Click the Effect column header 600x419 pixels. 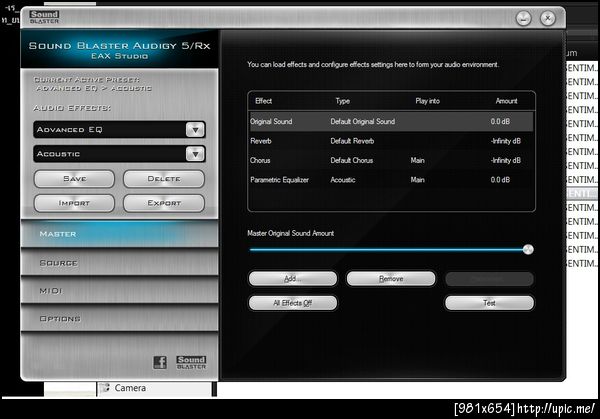(x=264, y=101)
